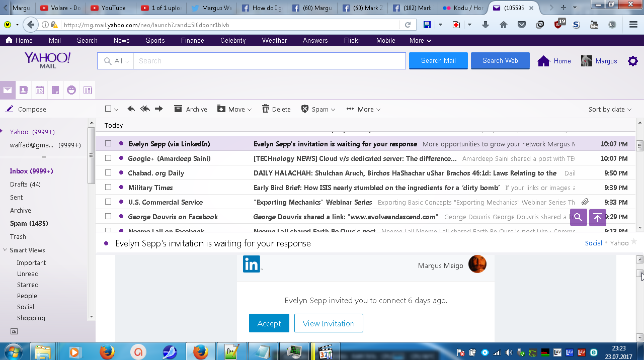Collapse the Smart Views section
Screen dimensions: 644x360
(5, 250)
